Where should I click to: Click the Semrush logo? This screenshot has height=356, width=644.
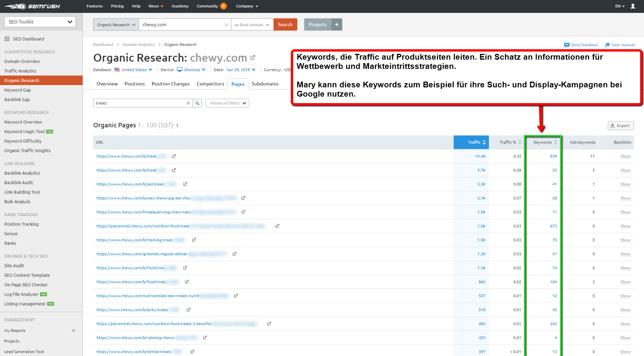[33, 6]
